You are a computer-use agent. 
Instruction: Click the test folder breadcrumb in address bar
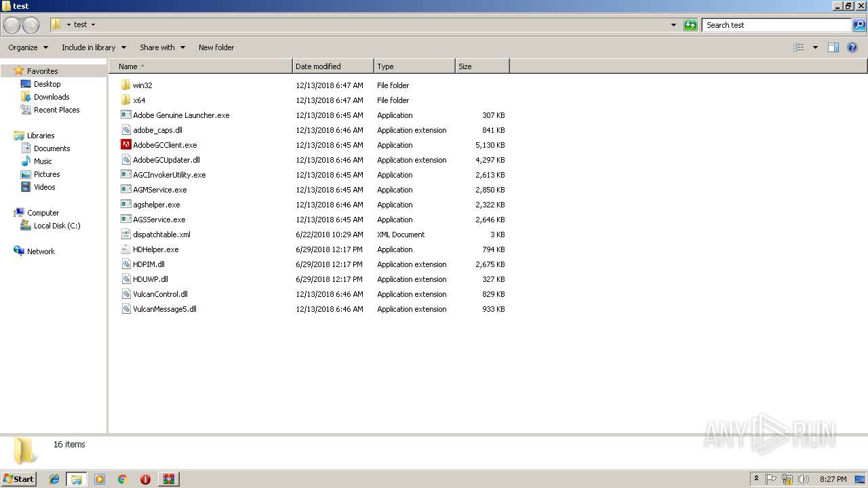point(80,25)
